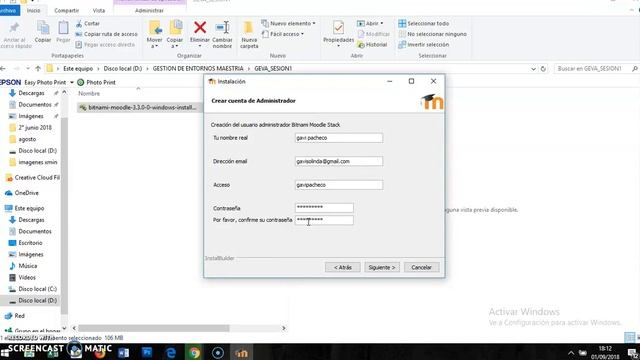Select Descargas under quick access
The height and width of the screenshot is (360, 640).
point(31,93)
